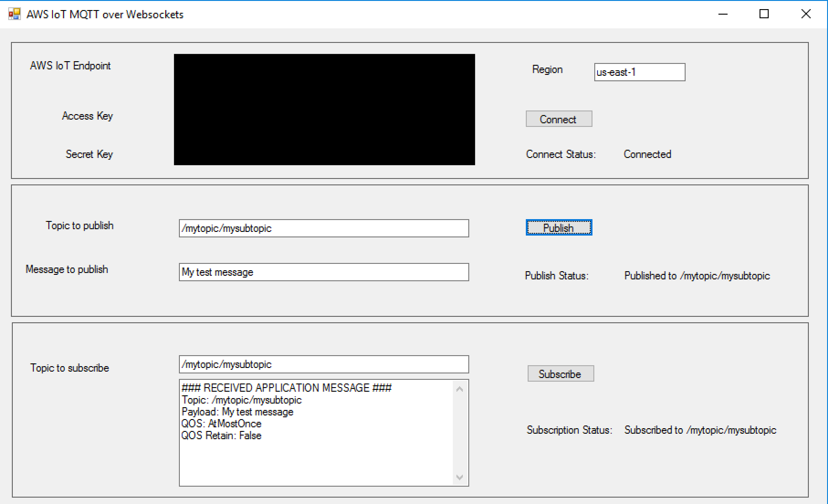The height and width of the screenshot is (504, 828).
Task: Click the scroll up arrow of the message log
Action: click(x=460, y=389)
